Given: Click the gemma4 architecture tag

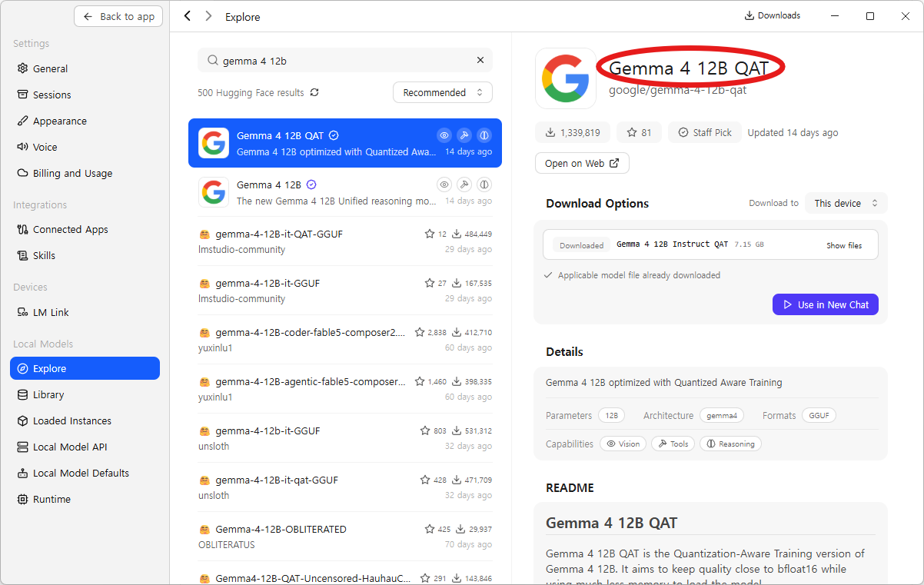Looking at the screenshot, I should pyautogui.click(x=722, y=415).
